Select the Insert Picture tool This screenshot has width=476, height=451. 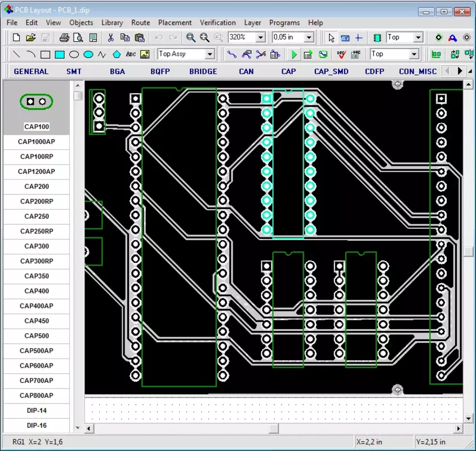[145, 55]
